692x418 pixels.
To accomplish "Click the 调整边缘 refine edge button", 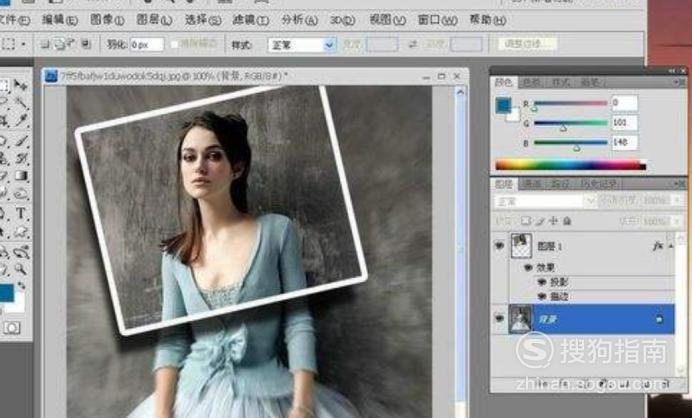I will point(527,44).
